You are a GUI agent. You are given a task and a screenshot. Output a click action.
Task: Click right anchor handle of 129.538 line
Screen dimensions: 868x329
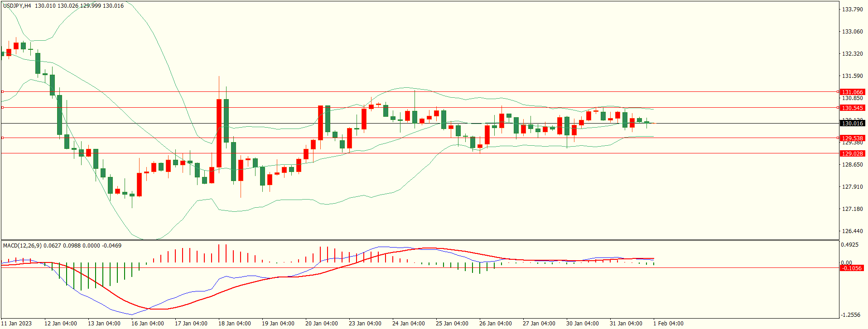(838, 138)
